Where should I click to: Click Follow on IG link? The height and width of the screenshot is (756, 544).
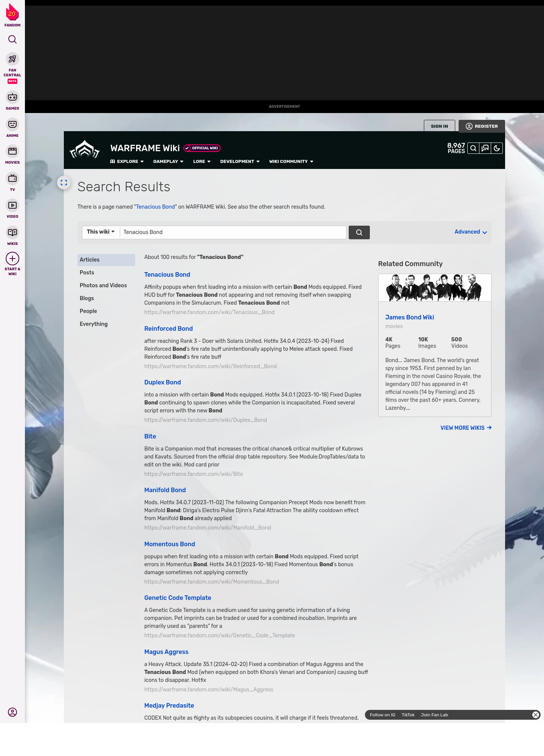382,715
